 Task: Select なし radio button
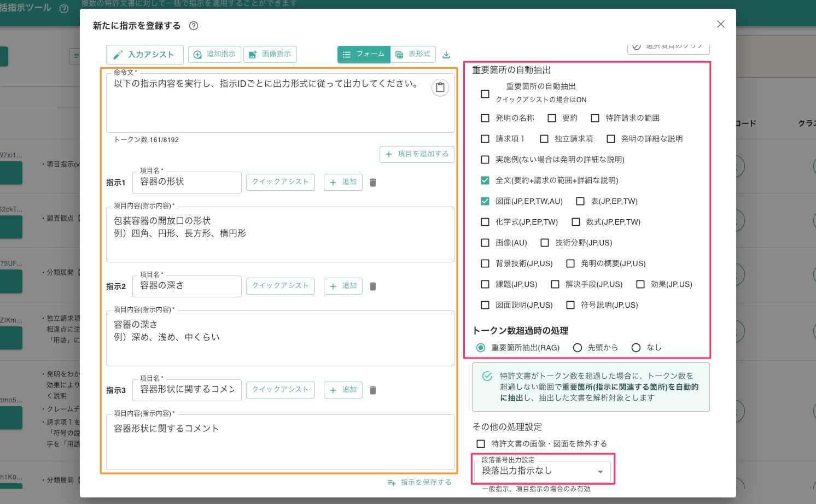[636, 348]
